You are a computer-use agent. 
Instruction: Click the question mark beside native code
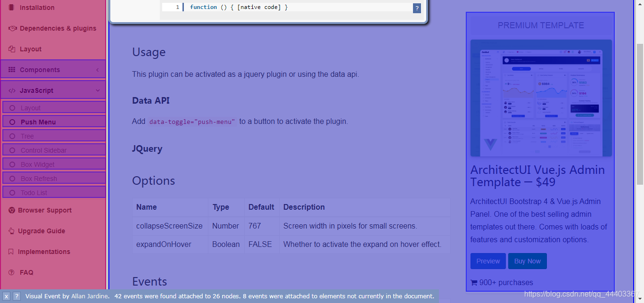(x=417, y=8)
